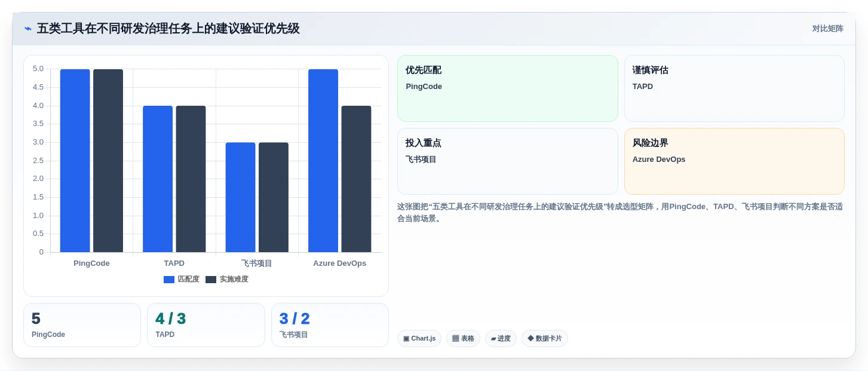Open the 谨慎评估 TAPD card
The height and width of the screenshot is (371, 868).
[734, 88]
